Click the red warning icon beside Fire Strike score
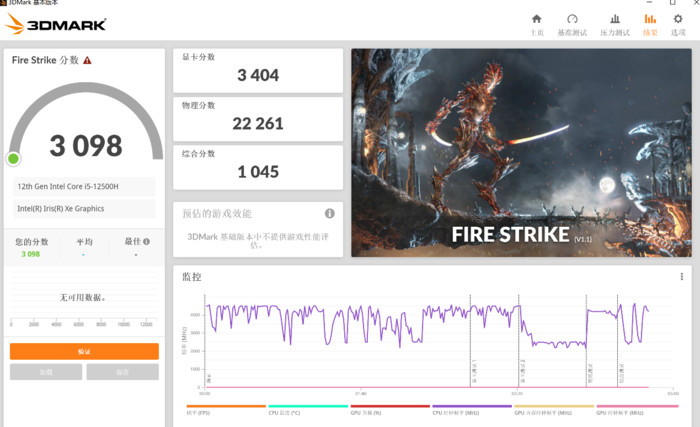This screenshot has height=427, width=700. (88, 60)
